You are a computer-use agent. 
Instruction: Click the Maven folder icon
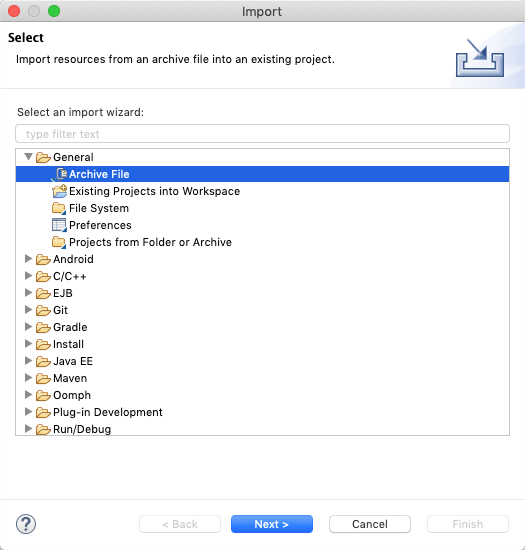[x=43, y=378]
